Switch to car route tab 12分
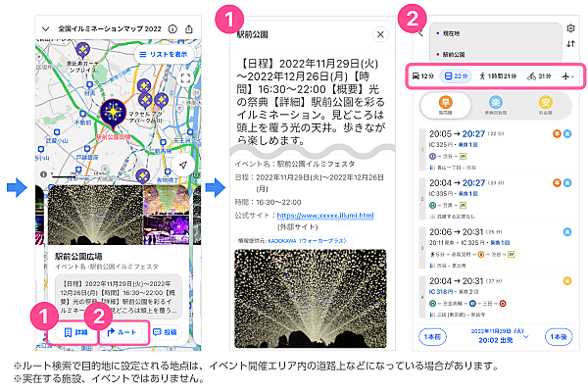The height and width of the screenshot is (392, 588). 423,76
